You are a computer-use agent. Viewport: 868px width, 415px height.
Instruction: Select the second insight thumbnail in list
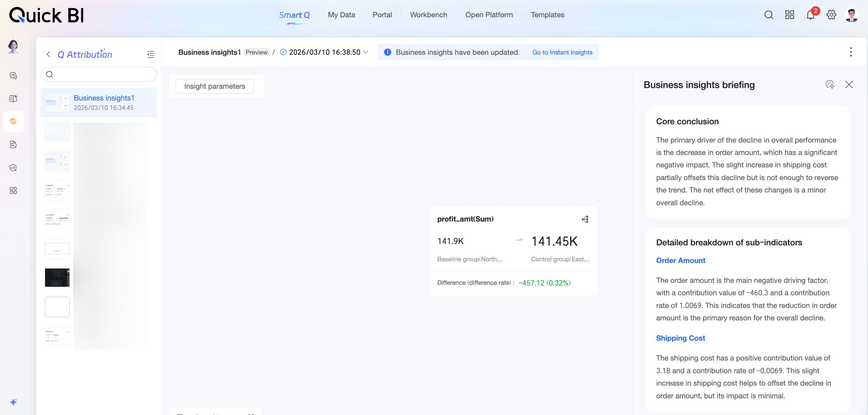point(57,131)
